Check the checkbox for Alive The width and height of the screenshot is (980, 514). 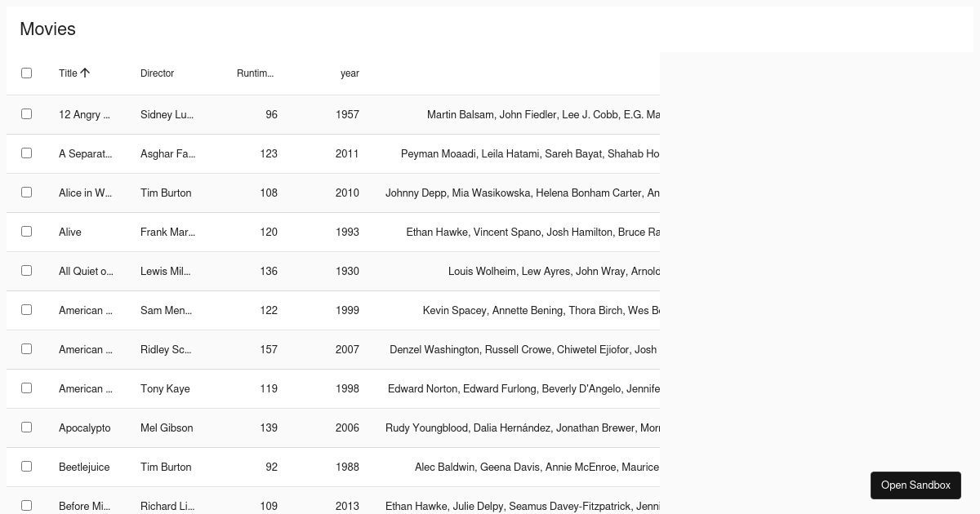pos(26,231)
